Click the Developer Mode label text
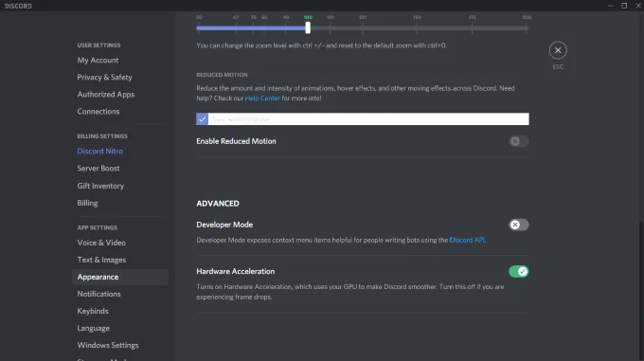Image resolution: width=644 pixels, height=361 pixels. 224,225
